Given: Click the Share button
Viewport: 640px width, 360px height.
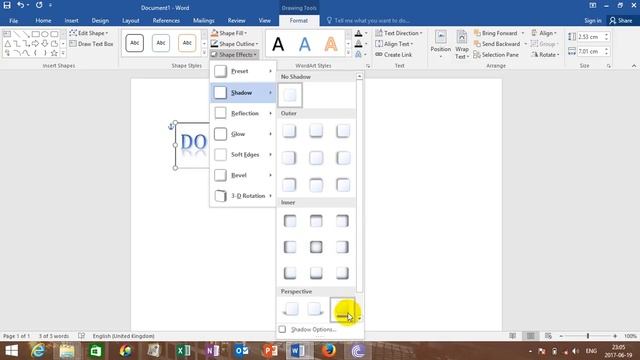Looking at the screenshot, I should 620,20.
